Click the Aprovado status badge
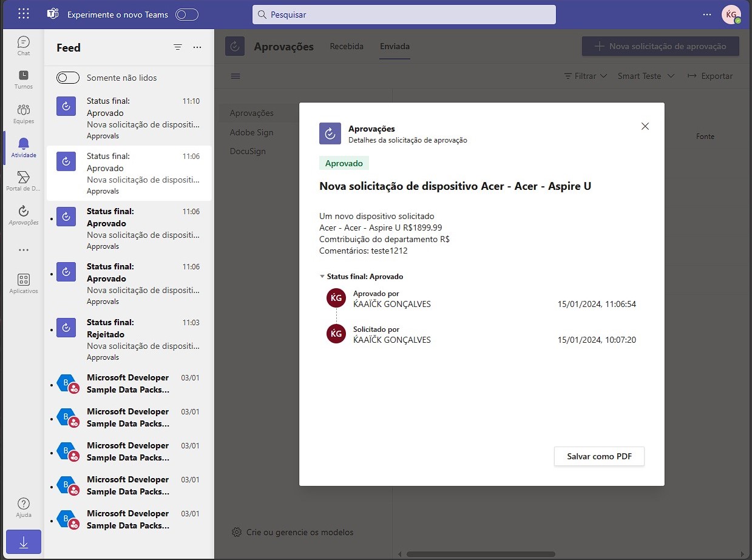The height and width of the screenshot is (560, 752). (x=344, y=163)
